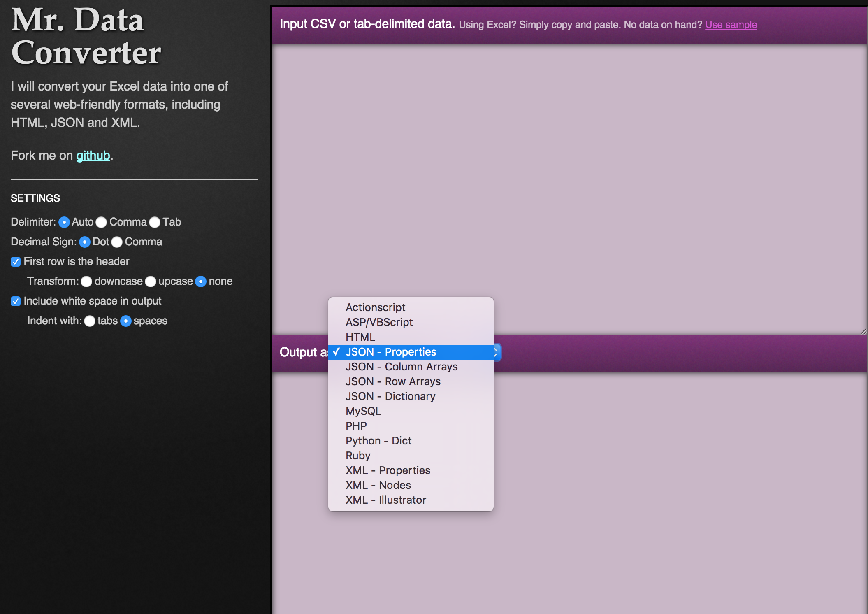The image size is (868, 614).
Task: Choose Actionscript output format
Action: click(x=411, y=307)
